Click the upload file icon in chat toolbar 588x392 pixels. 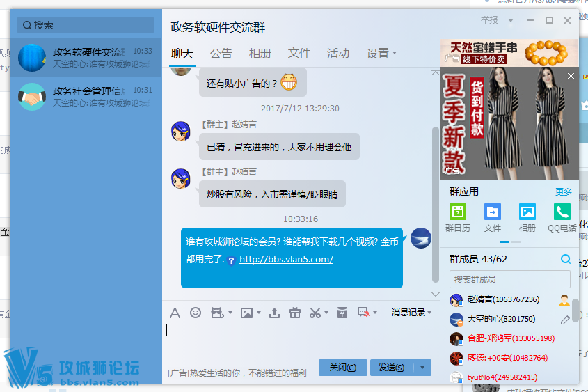tap(274, 313)
